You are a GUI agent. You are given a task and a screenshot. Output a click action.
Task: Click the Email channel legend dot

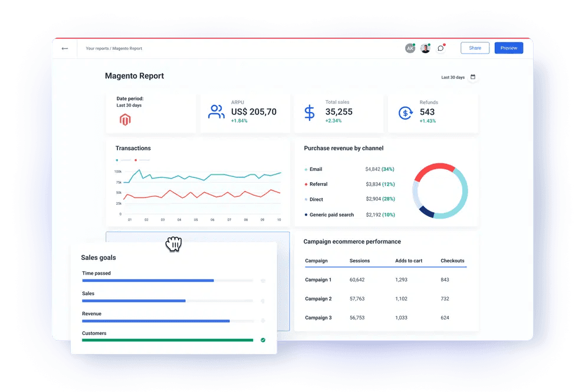point(306,169)
